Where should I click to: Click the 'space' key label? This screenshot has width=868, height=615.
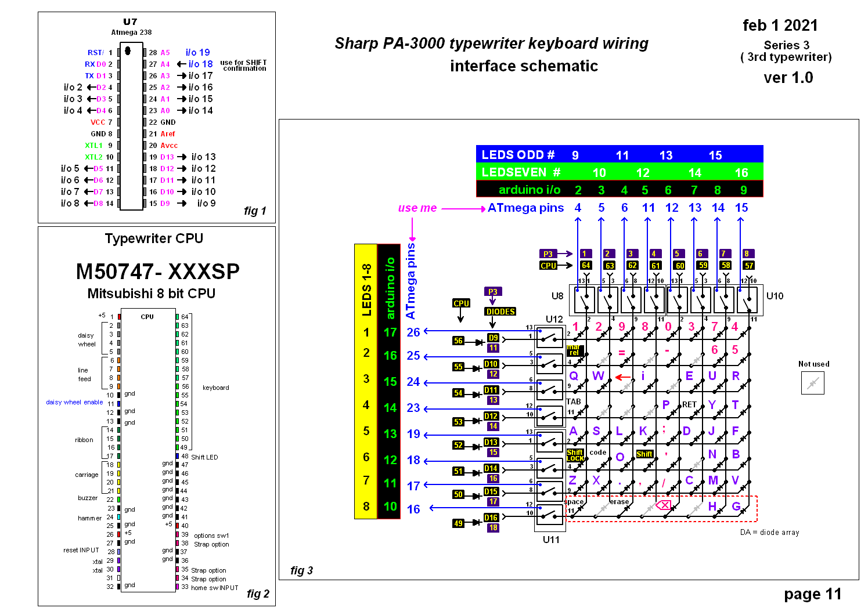[x=575, y=502]
